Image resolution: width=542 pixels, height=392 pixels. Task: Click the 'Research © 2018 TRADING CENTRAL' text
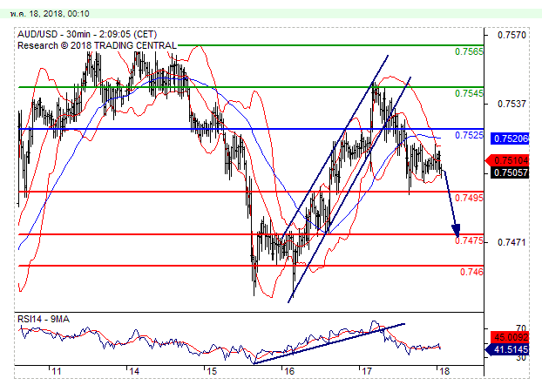pyautogui.click(x=97, y=45)
